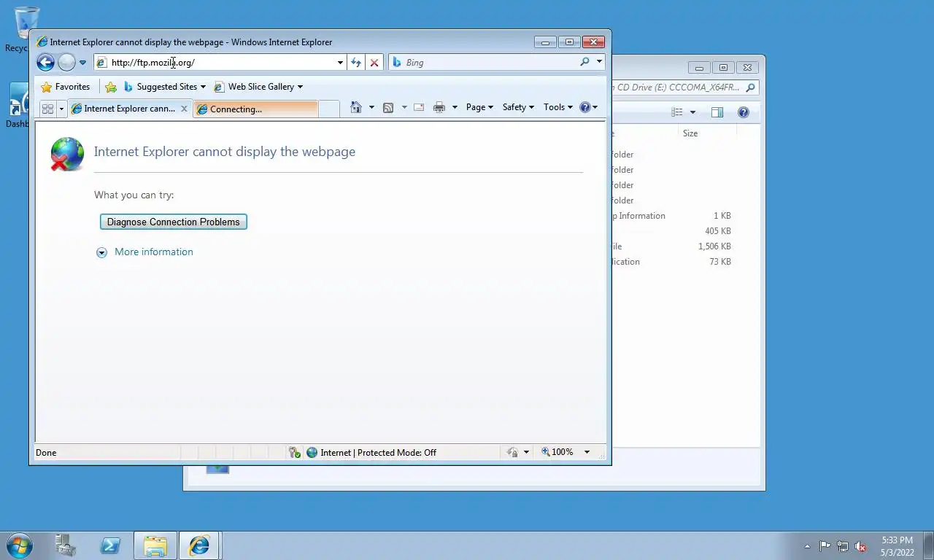Click the greyed-out Forward arrow button
The width and height of the screenshot is (934, 560).
[66, 63]
